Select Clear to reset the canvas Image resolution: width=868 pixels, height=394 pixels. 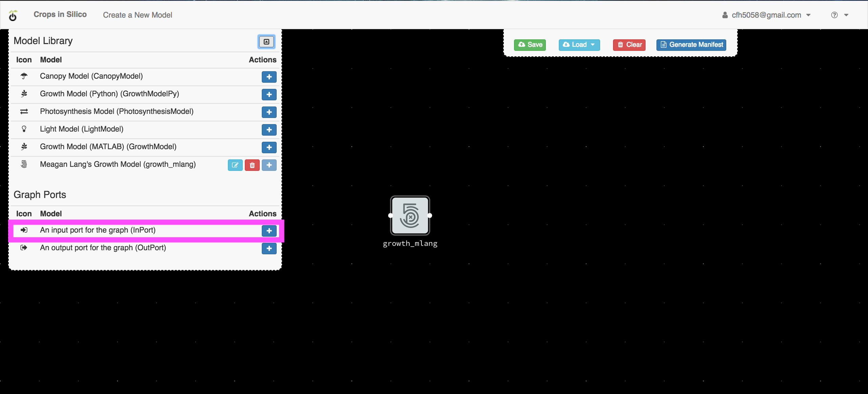pos(631,44)
